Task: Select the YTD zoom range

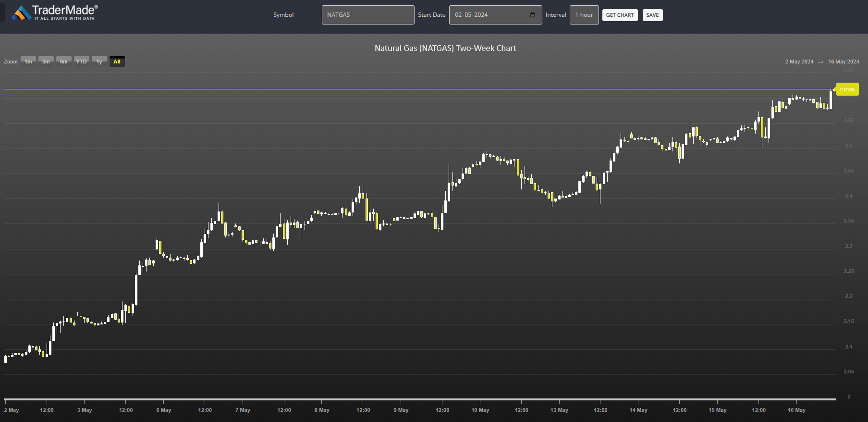Action: pyautogui.click(x=82, y=62)
